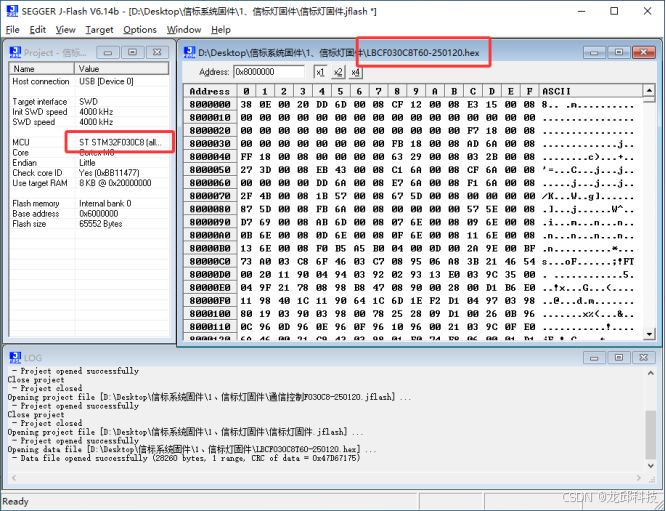Image resolution: width=666 pixels, height=511 pixels.
Task: Open the Options menu
Action: pos(140,30)
